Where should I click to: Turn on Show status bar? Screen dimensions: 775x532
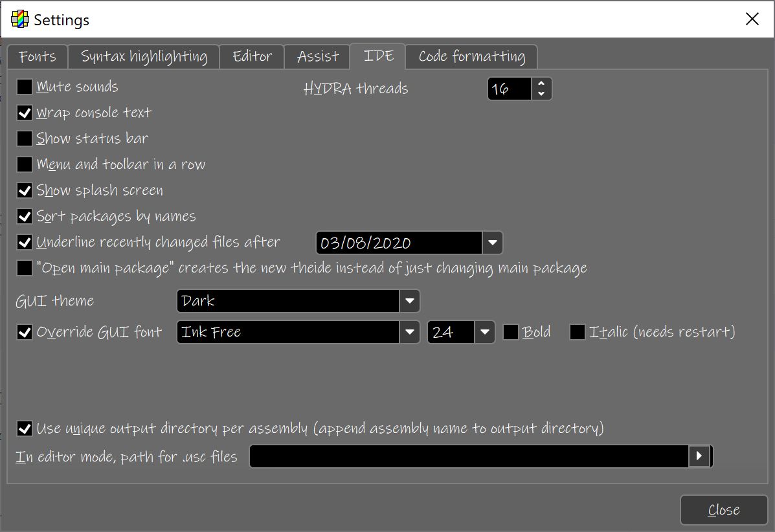25,139
